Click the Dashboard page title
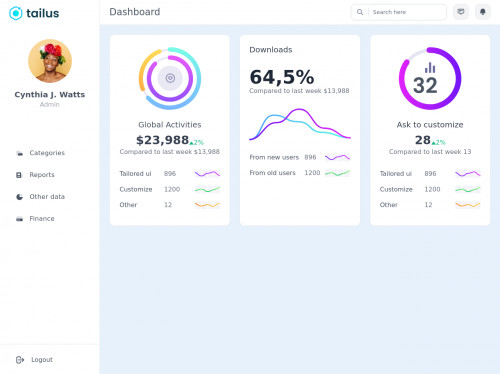The image size is (500, 374). click(135, 12)
